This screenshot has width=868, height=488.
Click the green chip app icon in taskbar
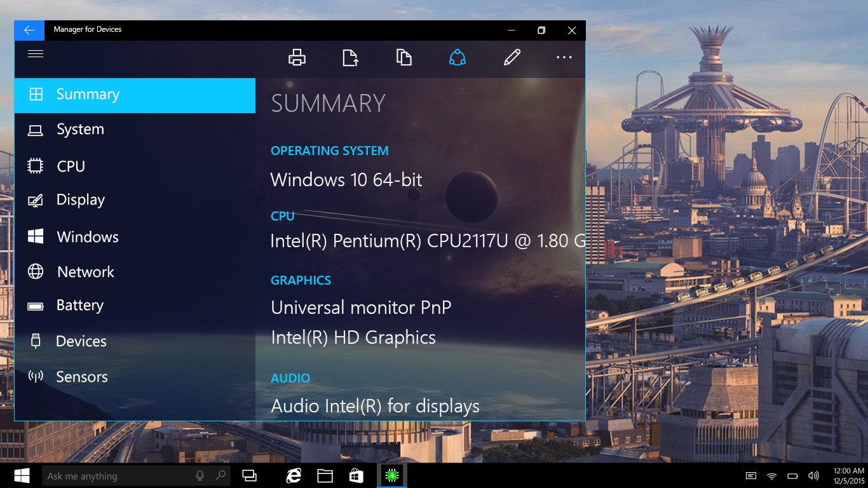tap(392, 476)
